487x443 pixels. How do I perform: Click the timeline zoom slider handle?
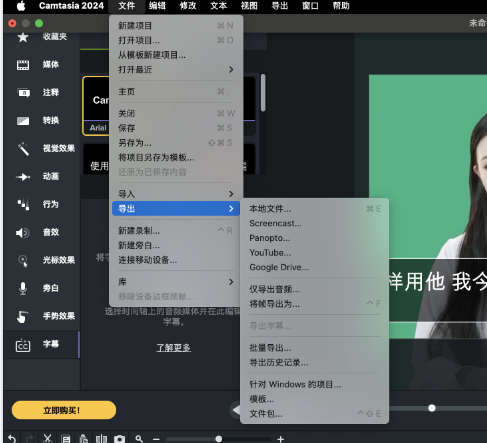coord(219,439)
